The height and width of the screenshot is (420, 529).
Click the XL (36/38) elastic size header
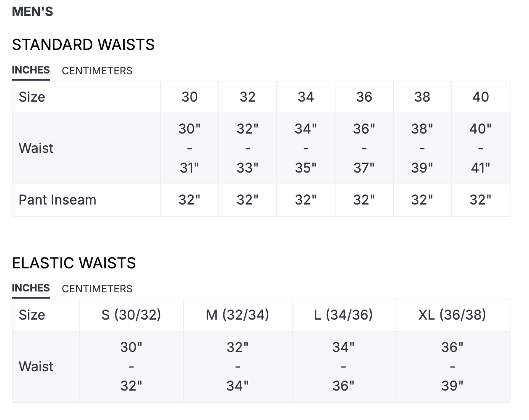(x=452, y=315)
